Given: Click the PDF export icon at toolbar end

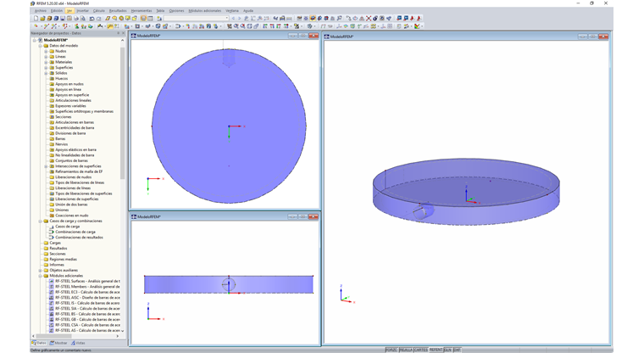Looking at the screenshot, I should [x=419, y=18].
